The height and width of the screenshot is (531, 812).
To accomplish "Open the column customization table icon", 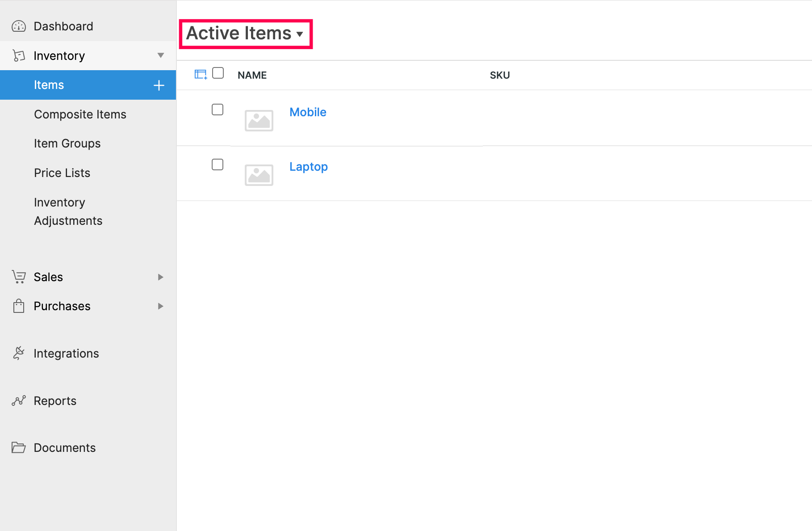I will pos(201,74).
